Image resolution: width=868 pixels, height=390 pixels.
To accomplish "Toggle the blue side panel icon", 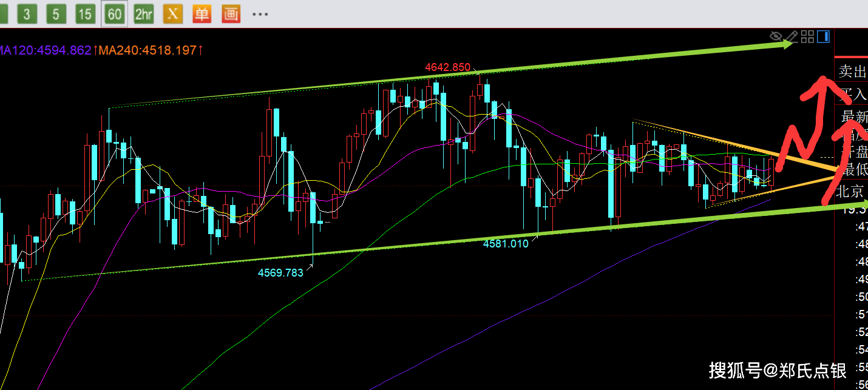I will (x=823, y=37).
